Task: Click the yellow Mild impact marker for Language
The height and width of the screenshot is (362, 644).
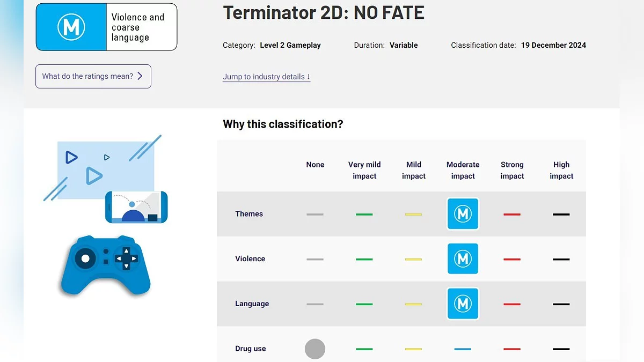Action: point(413,305)
